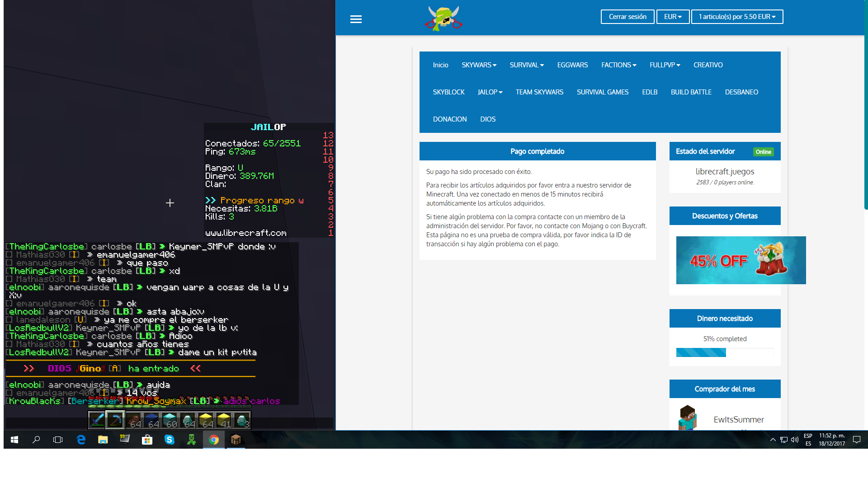Expand the FACTIONS menu dropdown
Screen dimensions: 868x488
[x=618, y=65]
